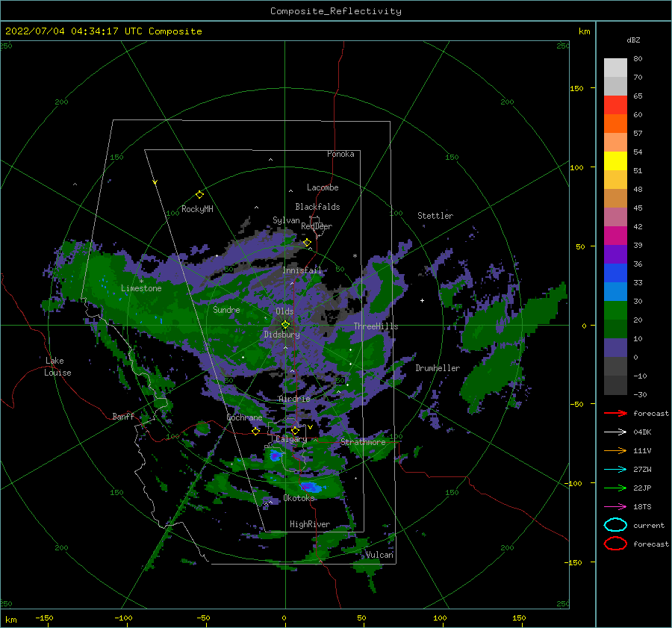Viewport: 672px width, 628px height.
Task: Click the blue storm cell above Okotoks
Action: click(x=311, y=487)
